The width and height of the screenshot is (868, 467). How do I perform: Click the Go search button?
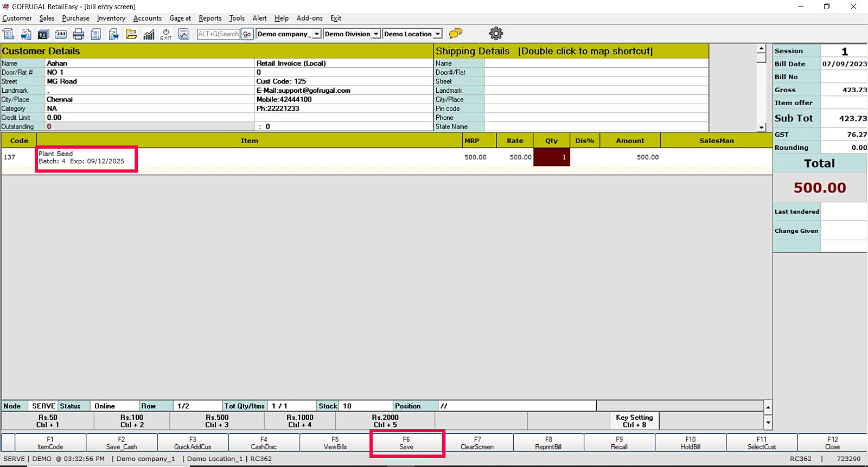(247, 34)
